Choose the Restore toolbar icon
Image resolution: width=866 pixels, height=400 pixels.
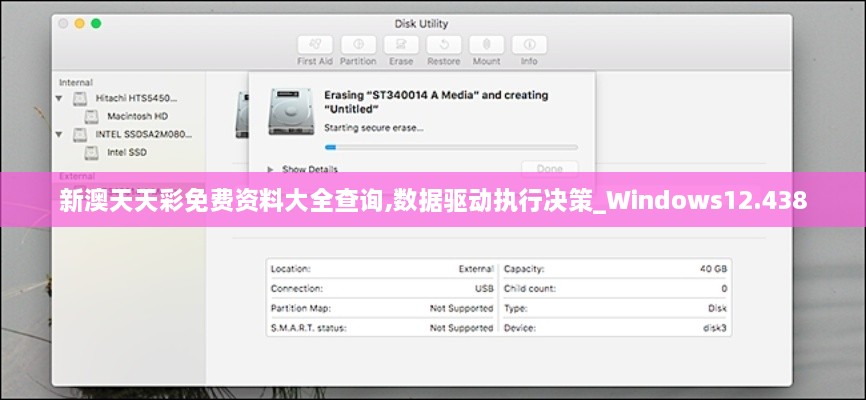click(443, 45)
